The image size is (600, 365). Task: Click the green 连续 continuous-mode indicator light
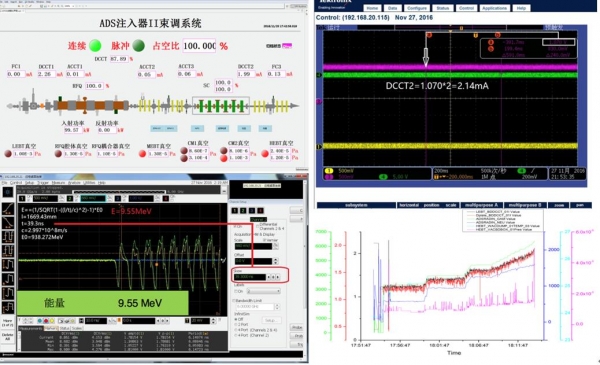pyautogui.click(x=95, y=46)
